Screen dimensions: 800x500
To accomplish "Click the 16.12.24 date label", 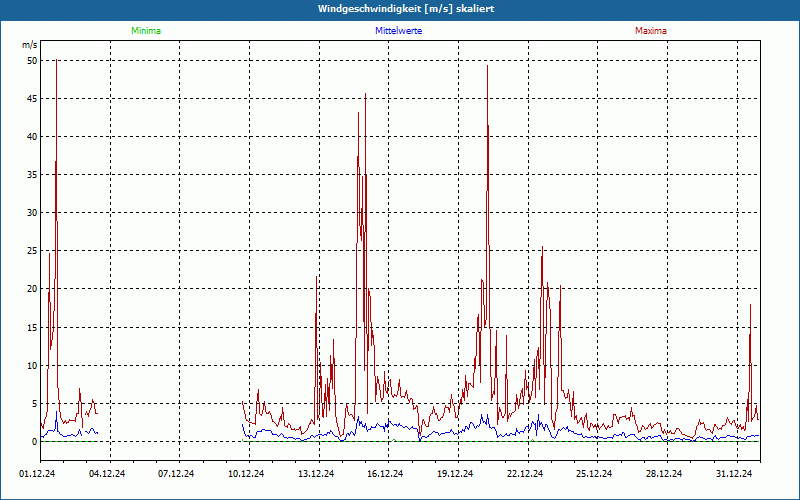I will [x=385, y=474].
